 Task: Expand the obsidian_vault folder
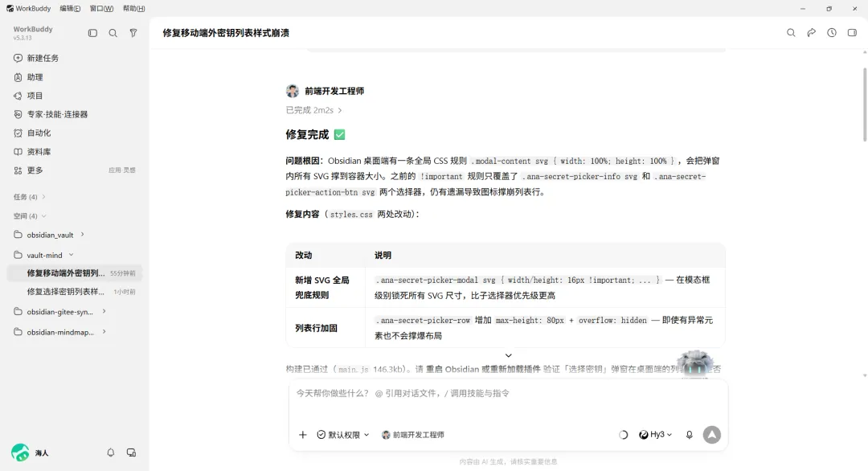coord(83,235)
